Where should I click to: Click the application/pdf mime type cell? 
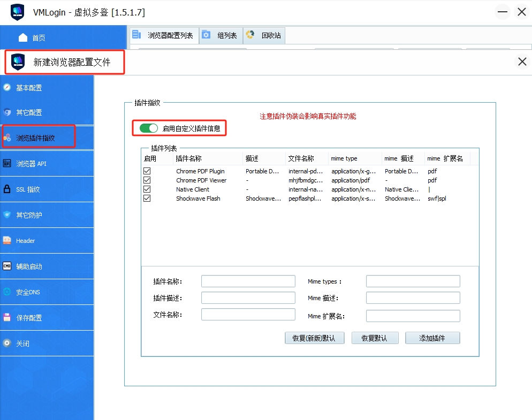[351, 180]
